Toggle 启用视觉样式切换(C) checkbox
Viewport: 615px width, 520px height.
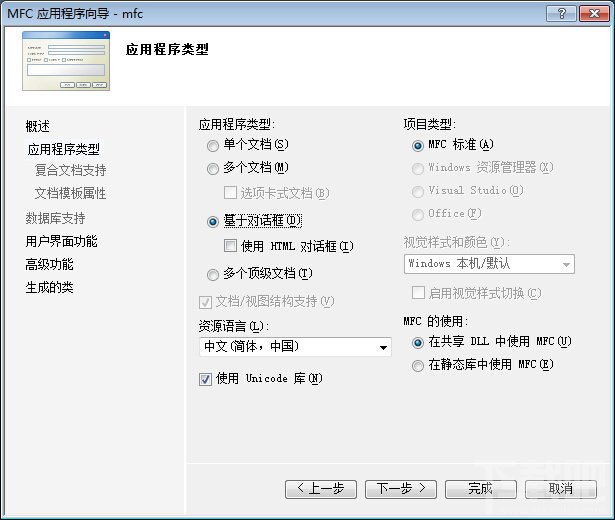[x=418, y=293]
